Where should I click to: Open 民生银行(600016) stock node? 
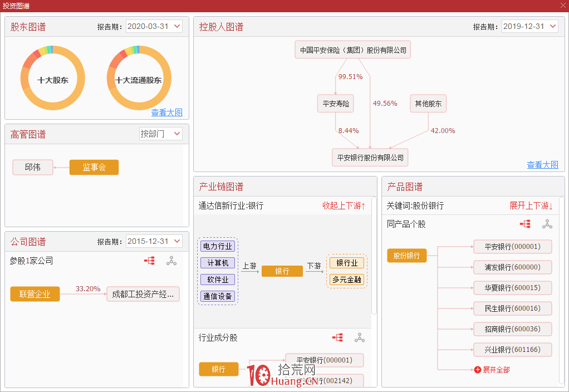512,308
